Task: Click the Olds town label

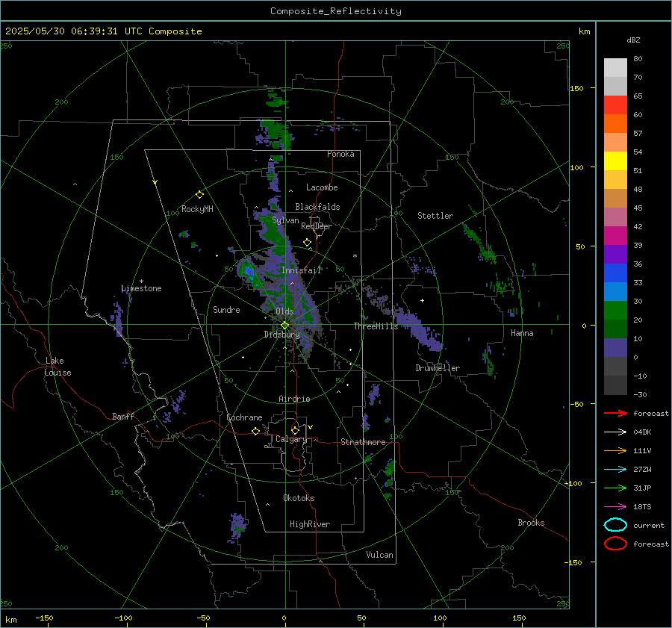Action: [x=284, y=311]
